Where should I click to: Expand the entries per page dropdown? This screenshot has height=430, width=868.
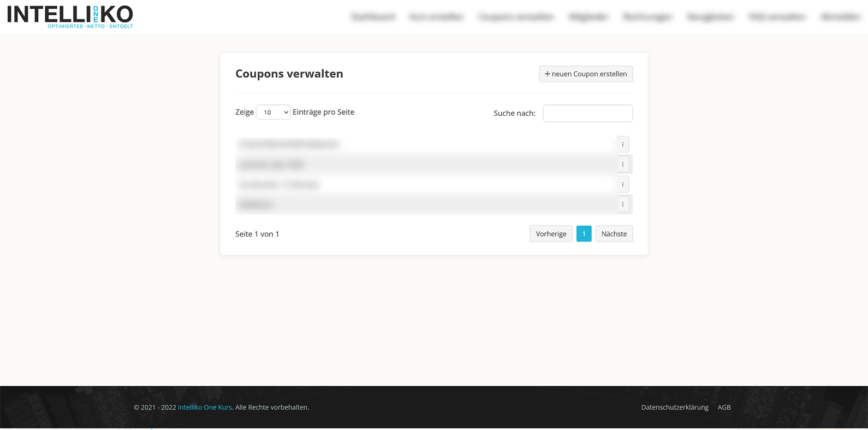(x=273, y=112)
